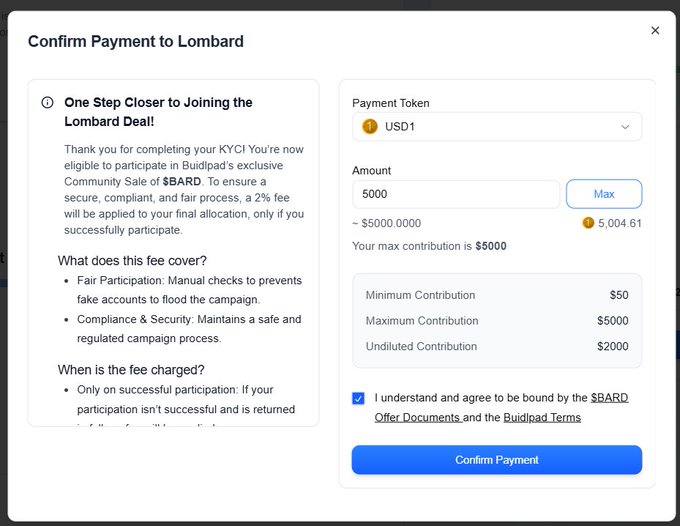Click the Amount input field showing 5000
680x526 pixels.
point(456,194)
